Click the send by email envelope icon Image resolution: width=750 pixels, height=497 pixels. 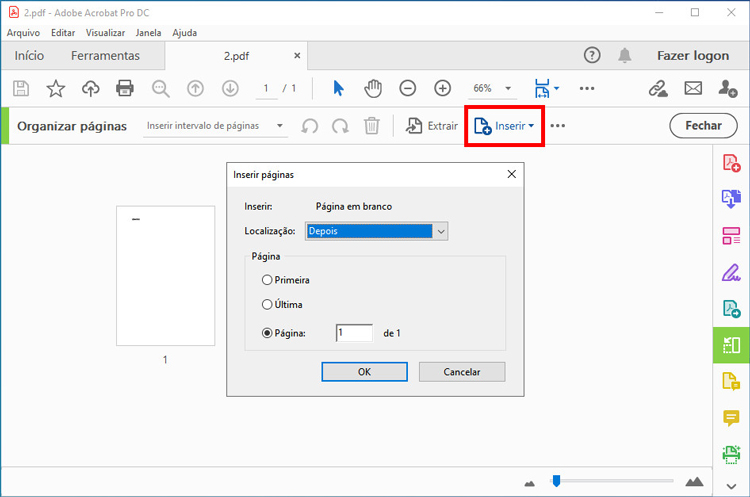tap(693, 88)
